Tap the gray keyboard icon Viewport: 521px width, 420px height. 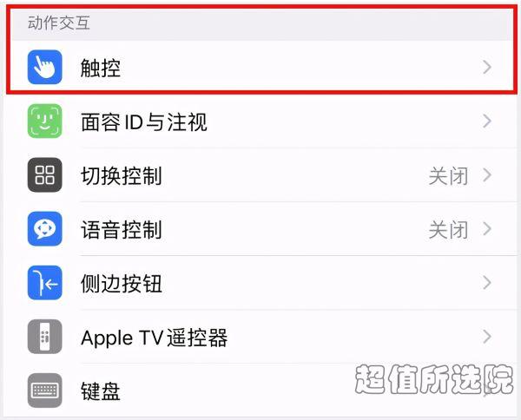click(45, 390)
